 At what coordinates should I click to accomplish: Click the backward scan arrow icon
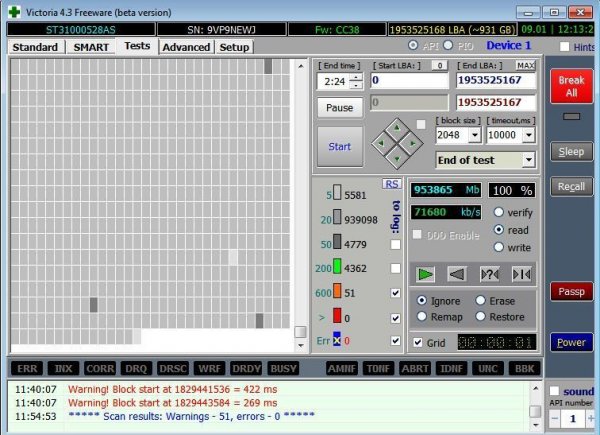click(457, 274)
